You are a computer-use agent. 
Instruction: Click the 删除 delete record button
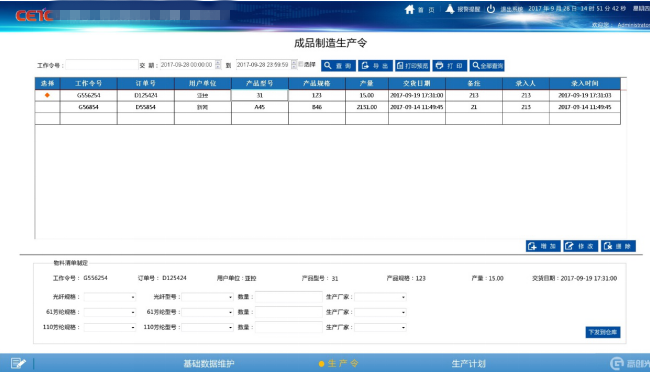(618, 246)
